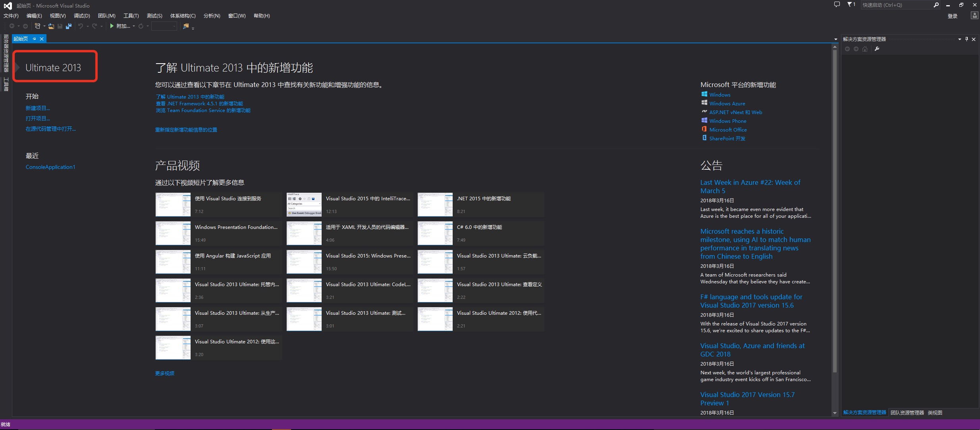Expand the 体系结构 Architecture menu
The height and width of the screenshot is (430, 980).
(184, 15)
